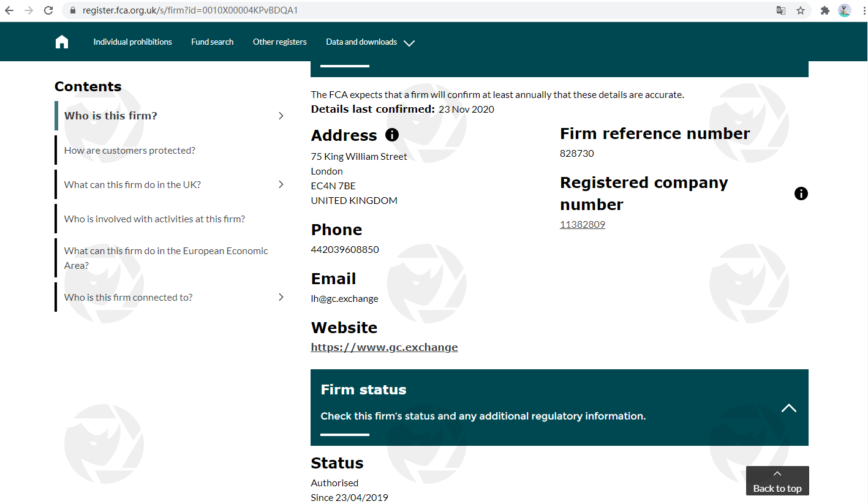Bookmark this page with the star icon
This screenshot has height=504, width=868.
point(800,10)
